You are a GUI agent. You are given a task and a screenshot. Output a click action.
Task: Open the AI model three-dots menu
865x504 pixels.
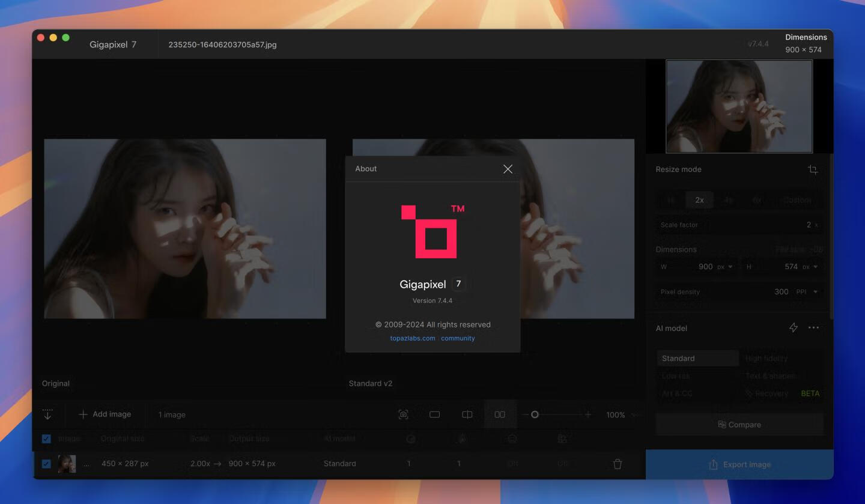pos(813,328)
